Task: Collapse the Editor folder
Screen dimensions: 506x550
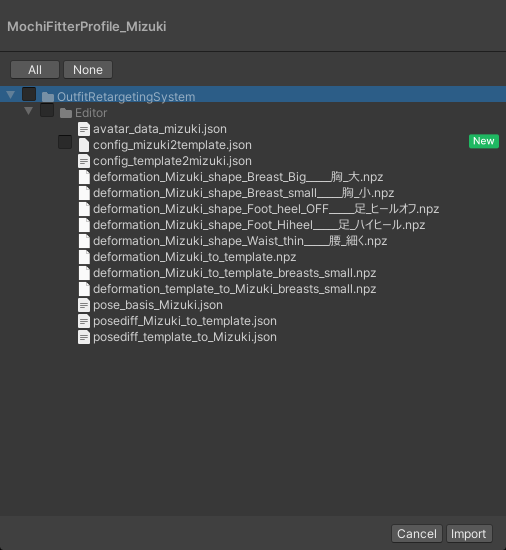Action: [29, 111]
